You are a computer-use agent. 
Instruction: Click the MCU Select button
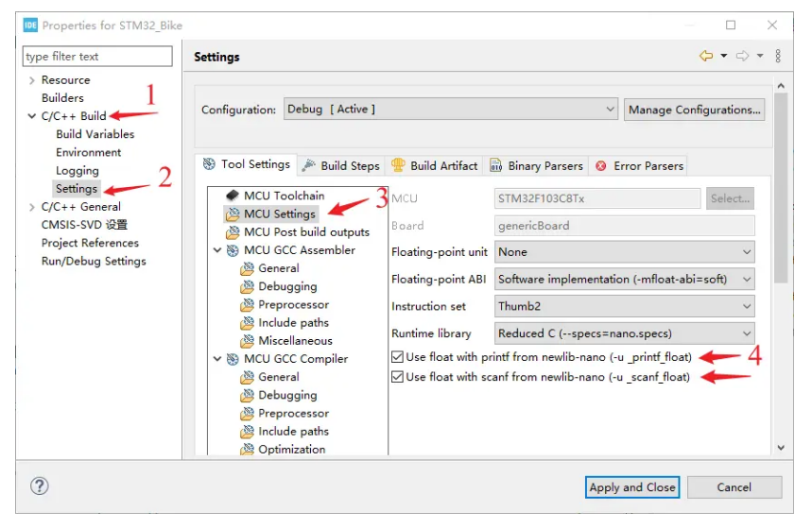(x=730, y=198)
